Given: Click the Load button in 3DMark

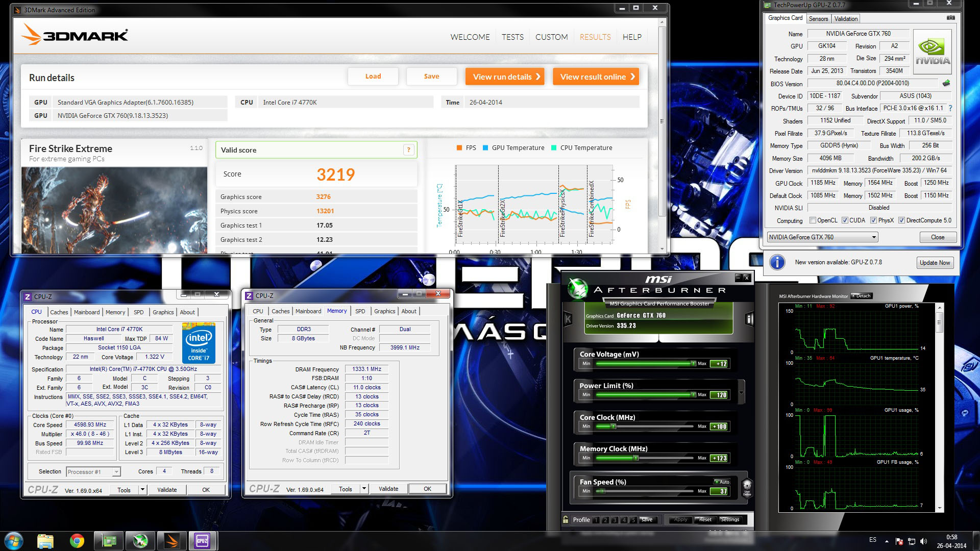Looking at the screenshot, I should point(373,77).
